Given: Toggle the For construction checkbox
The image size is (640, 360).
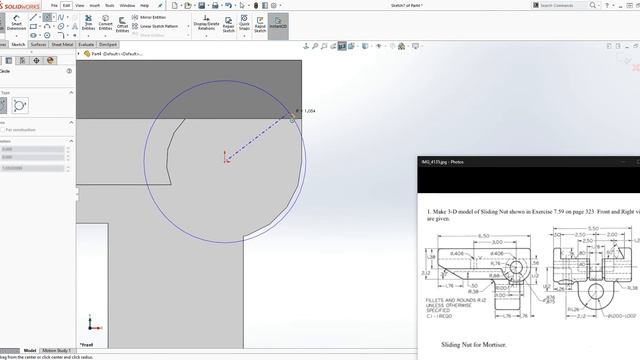Looking at the screenshot, I should [3, 130].
